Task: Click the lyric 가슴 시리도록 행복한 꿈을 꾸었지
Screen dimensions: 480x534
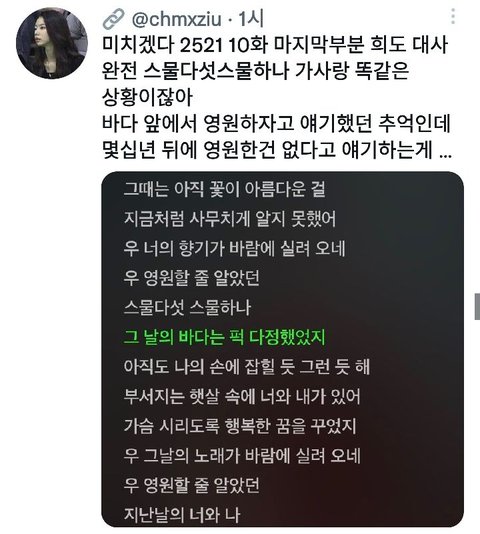Action: coord(240,426)
